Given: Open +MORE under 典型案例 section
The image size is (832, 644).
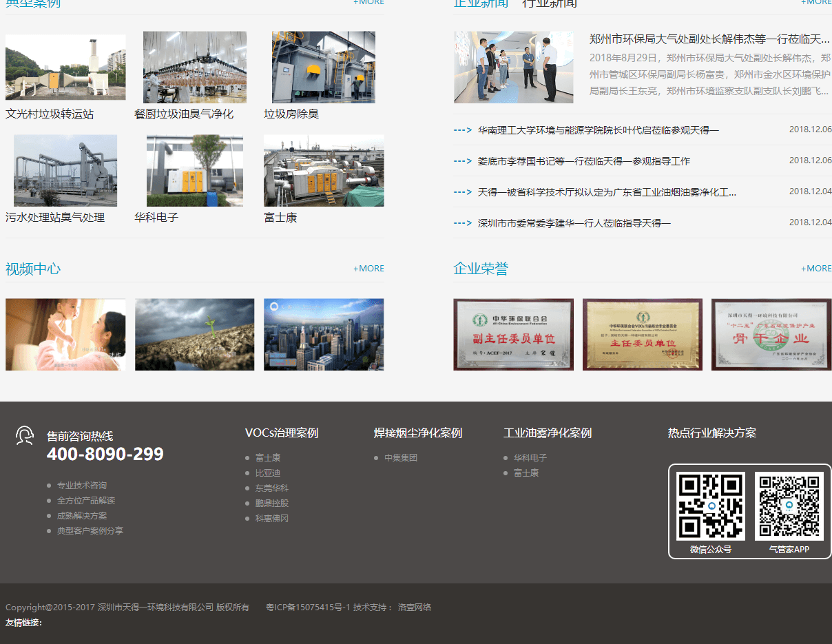Looking at the screenshot, I should 368,3.
